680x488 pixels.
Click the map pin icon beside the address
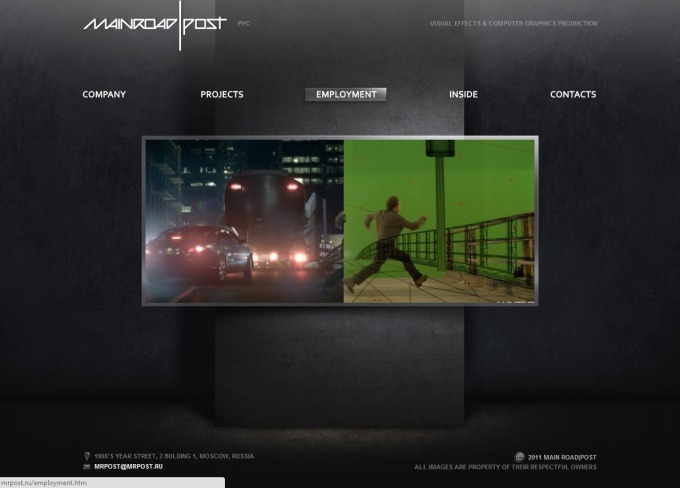coord(87,456)
